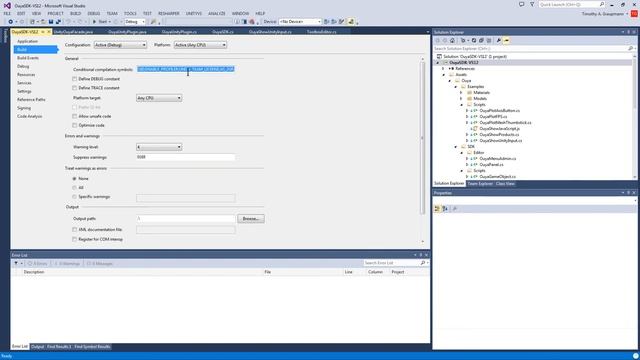Viewport: 640px width, 360px height.
Task: Click the Categorized icon in Properties panel
Action: [x=437, y=209]
